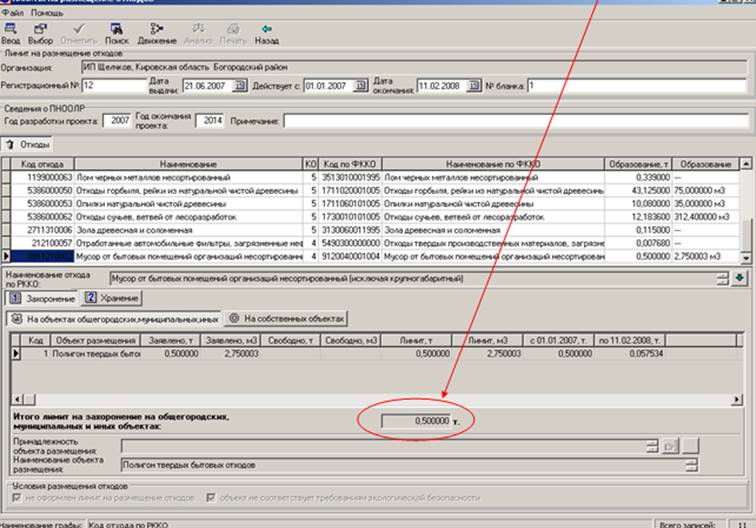
Task: Expand Наименование объекта размещения field
Action: tap(690, 464)
